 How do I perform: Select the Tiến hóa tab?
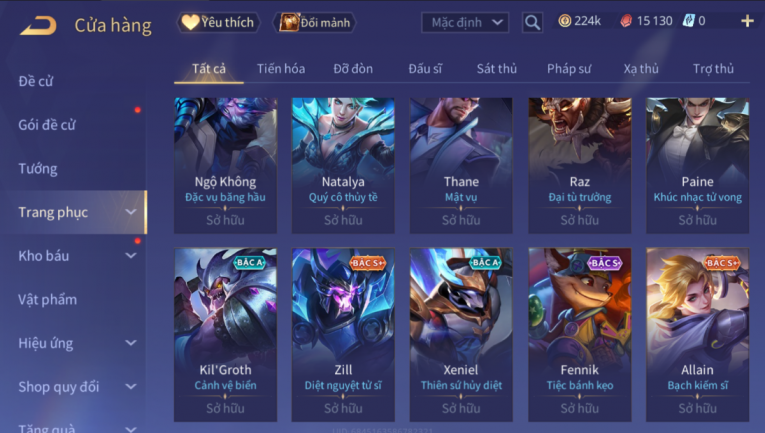click(x=281, y=69)
